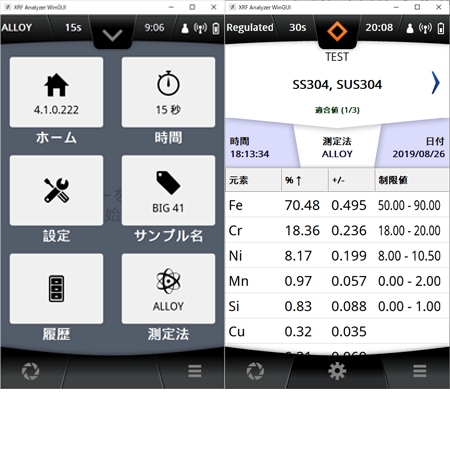Viewport: 450px width, 450px height.
Task: Select the Ni element row
Action: pos(337,256)
